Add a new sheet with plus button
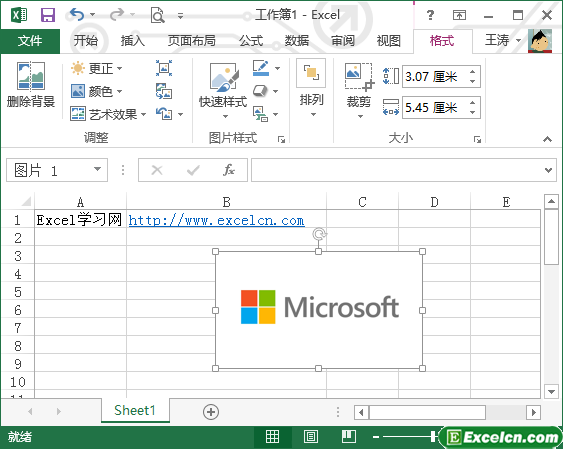 pos(211,412)
